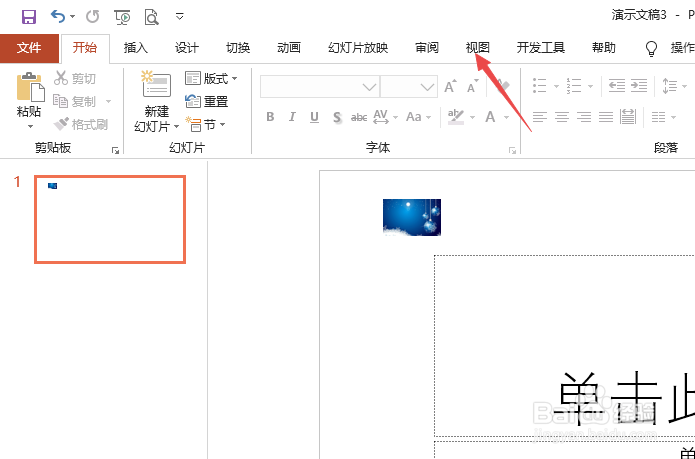Decrease font size with small A icon

point(472,87)
